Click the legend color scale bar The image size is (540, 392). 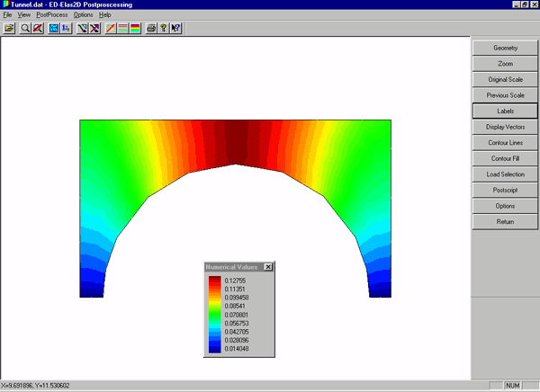point(214,314)
